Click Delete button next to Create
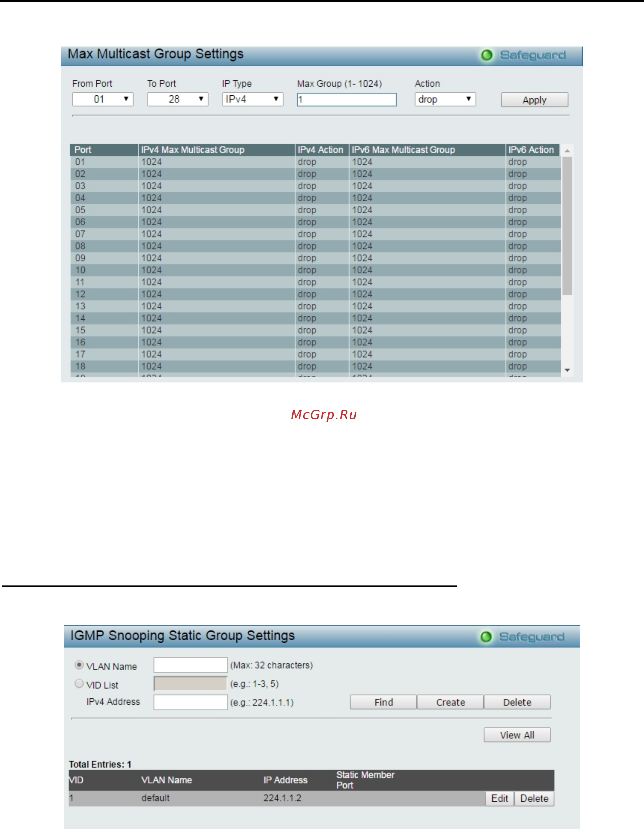The image size is (644, 829). [517, 702]
